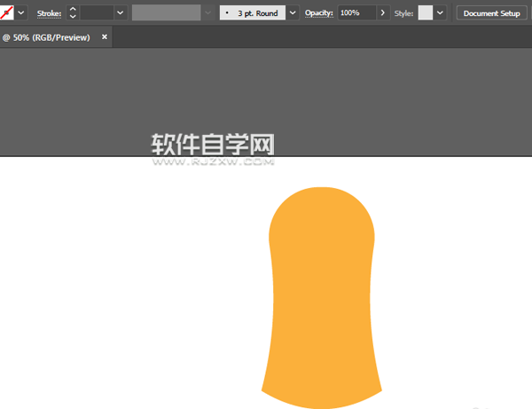Click the 100% opacity value field
Image resolution: width=532 pixels, height=409 pixels.
356,13
